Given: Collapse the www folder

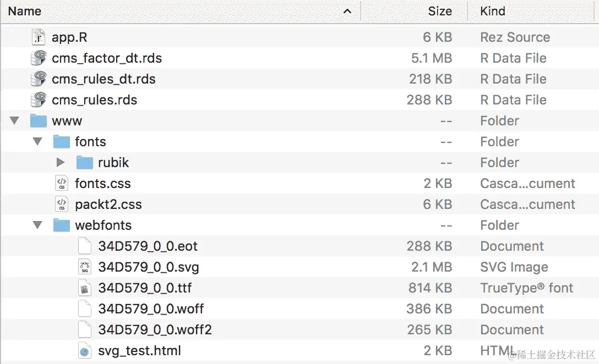Looking at the screenshot, I should click(14, 121).
